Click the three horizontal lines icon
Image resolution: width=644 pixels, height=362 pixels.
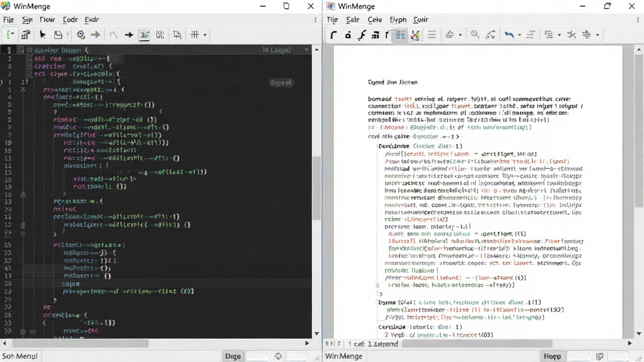431,35
